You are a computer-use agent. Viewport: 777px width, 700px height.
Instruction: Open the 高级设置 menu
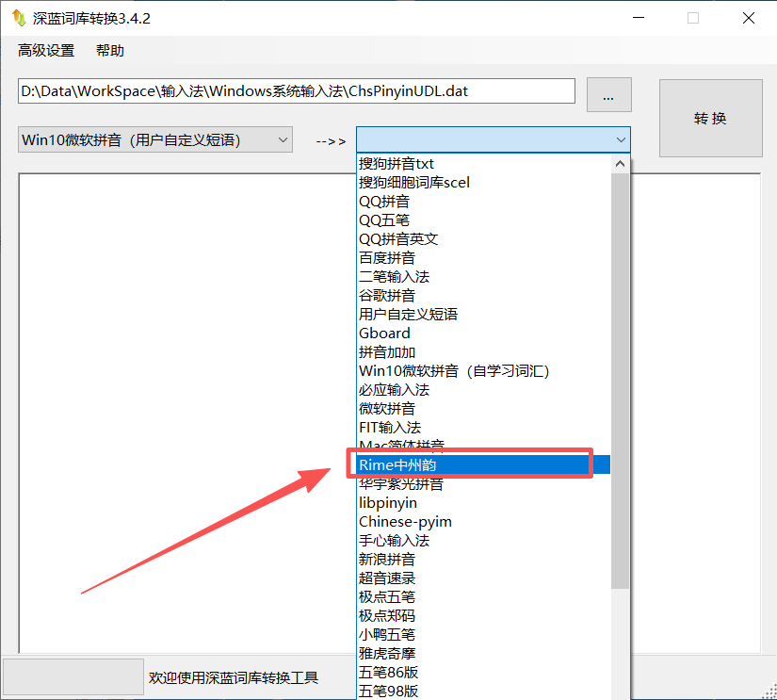[46, 51]
